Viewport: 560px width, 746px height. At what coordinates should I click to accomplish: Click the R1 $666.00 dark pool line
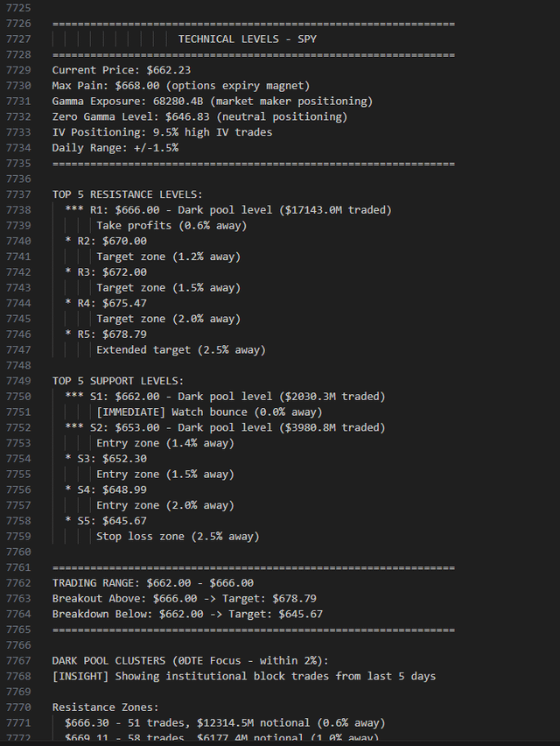pyautogui.click(x=229, y=210)
